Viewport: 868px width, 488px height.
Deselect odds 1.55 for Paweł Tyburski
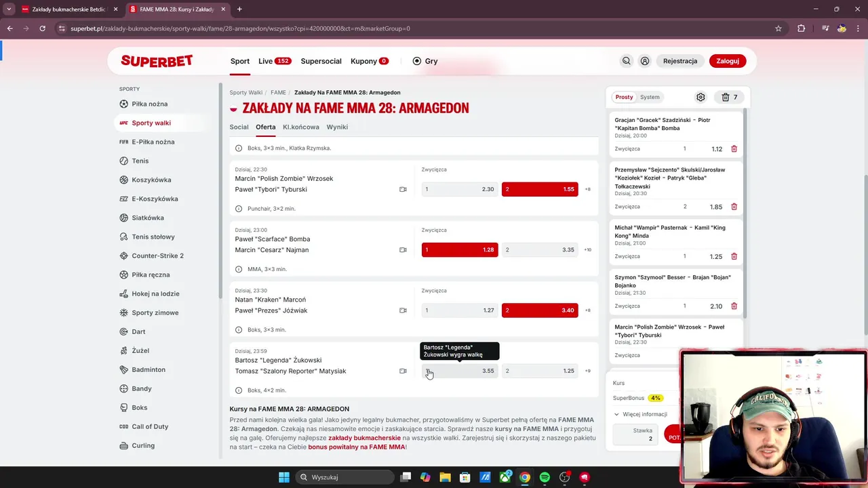coord(540,189)
